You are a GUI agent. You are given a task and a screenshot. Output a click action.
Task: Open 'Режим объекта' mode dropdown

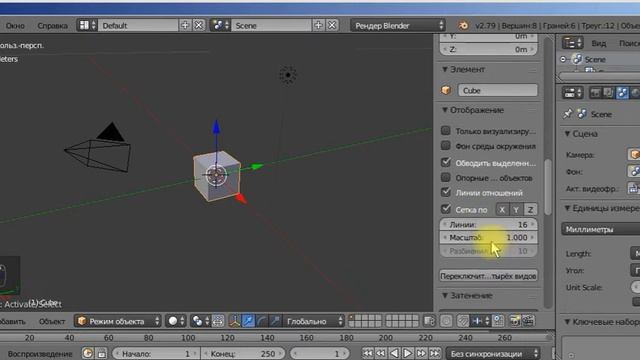118,321
